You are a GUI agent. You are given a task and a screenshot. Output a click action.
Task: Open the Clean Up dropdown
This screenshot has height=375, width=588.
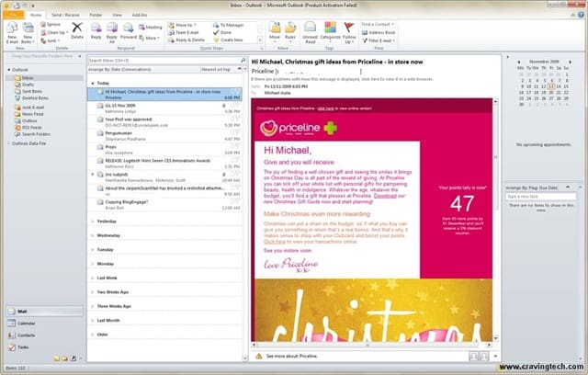click(x=55, y=32)
